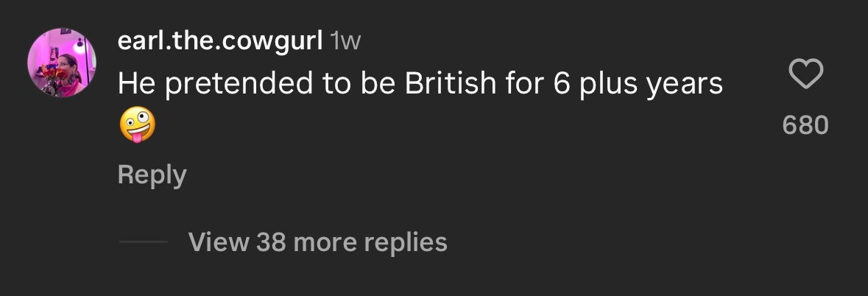Click the 680 likes count
868x296 pixels.
[x=805, y=125]
